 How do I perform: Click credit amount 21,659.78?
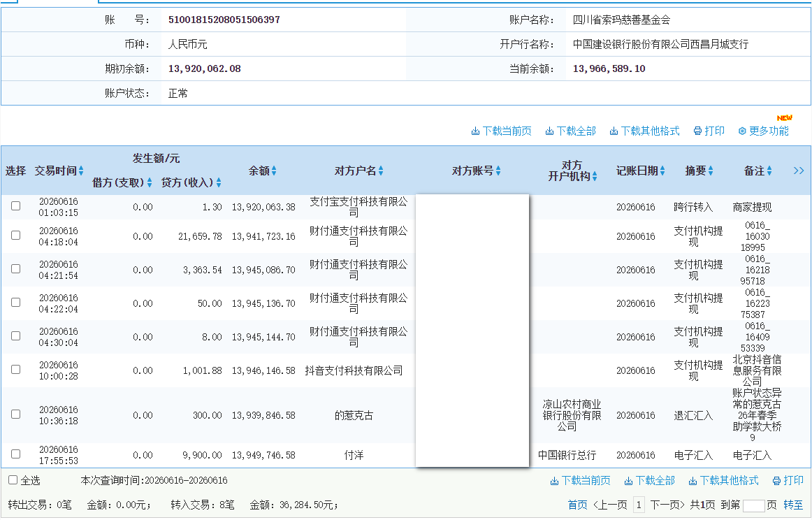200,236
